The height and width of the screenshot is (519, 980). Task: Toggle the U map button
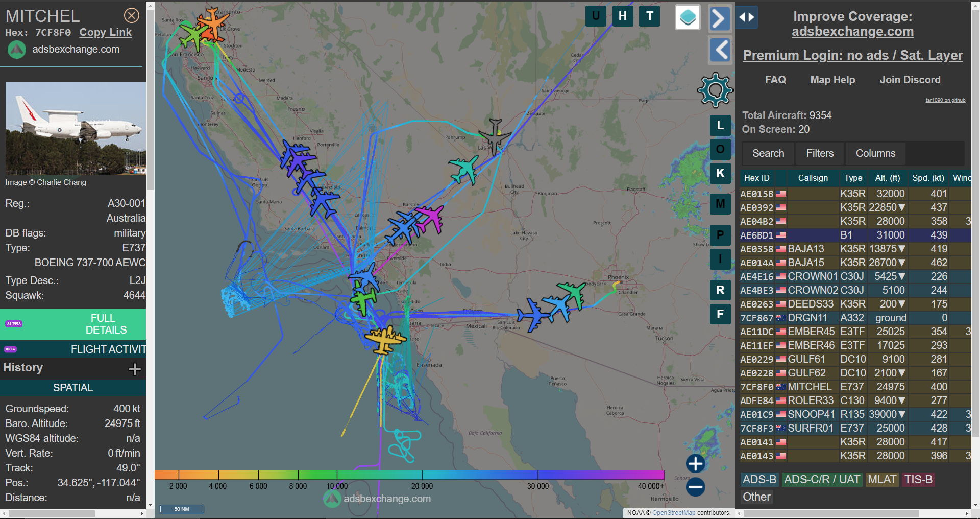tap(596, 16)
